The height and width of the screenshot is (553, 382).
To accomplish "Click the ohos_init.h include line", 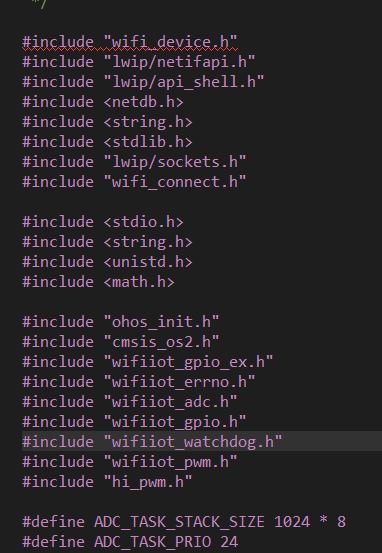I will pos(121,322).
